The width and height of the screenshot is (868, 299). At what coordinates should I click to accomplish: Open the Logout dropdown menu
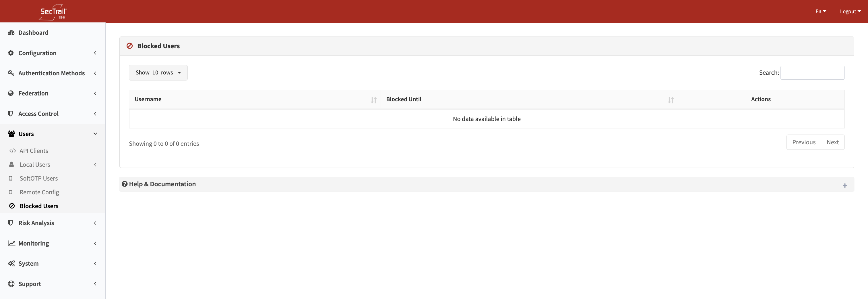[x=850, y=11]
